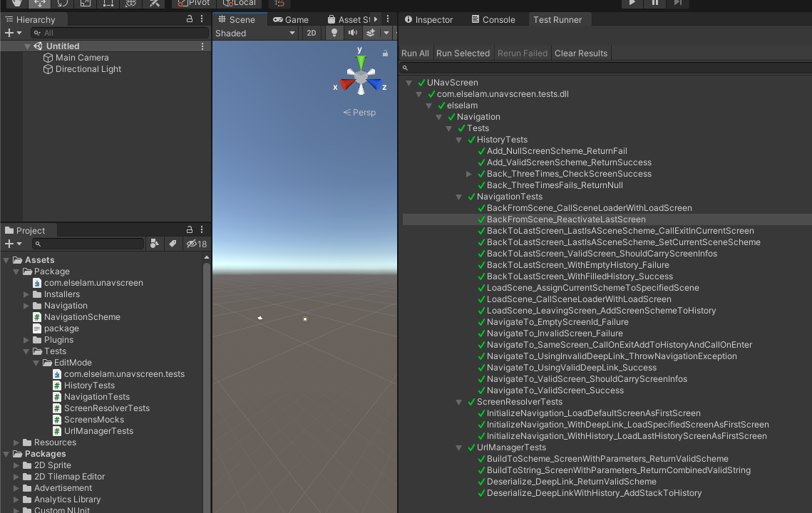Switch to the Inspector tab
The image size is (812, 513).
point(428,20)
